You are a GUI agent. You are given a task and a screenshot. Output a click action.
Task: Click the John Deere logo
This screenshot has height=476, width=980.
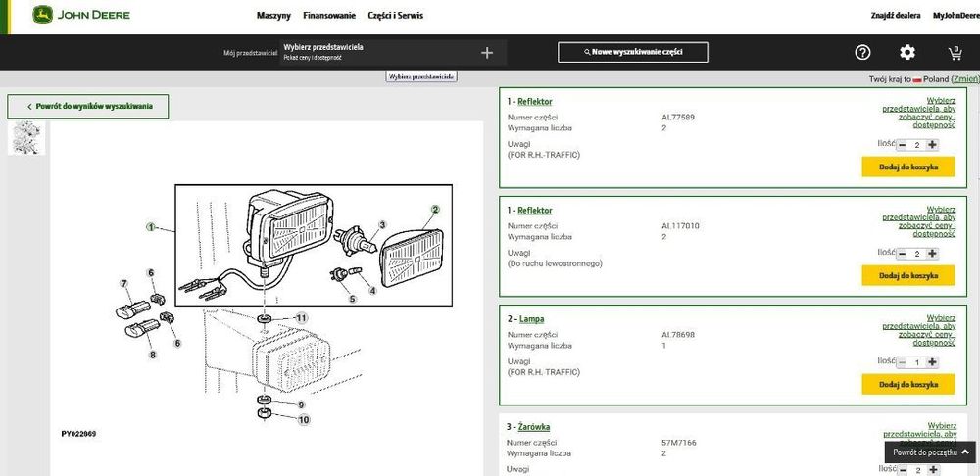[x=81, y=15]
